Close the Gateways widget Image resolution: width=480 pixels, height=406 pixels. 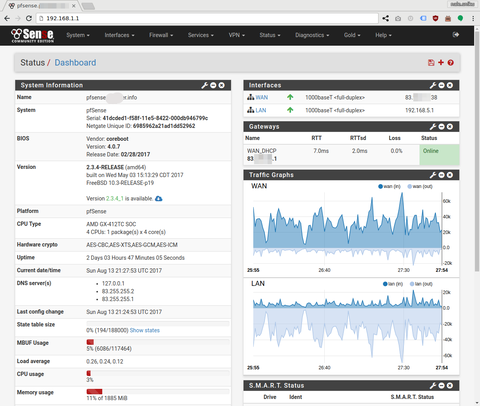point(450,127)
